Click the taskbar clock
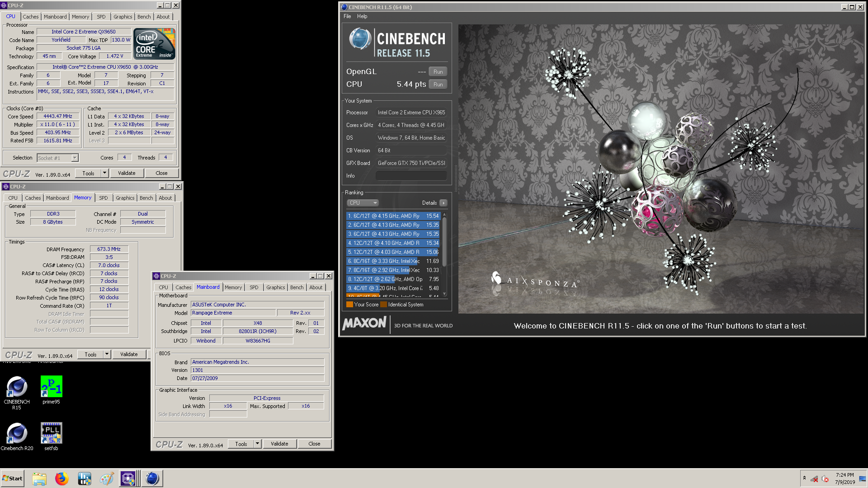The height and width of the screenshot is (488, 868). click(x=845, y=479)
